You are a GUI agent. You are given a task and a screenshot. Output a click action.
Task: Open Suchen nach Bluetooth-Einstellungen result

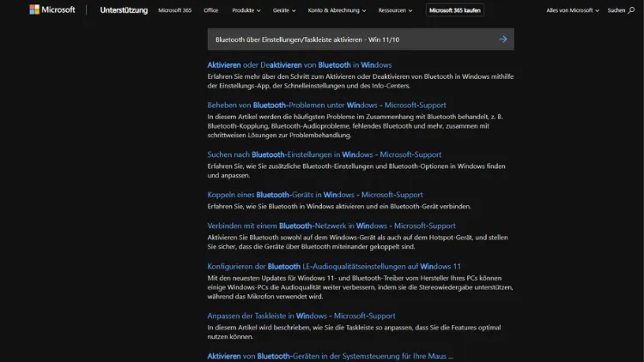pyautogui.click(x=324, y=154)
